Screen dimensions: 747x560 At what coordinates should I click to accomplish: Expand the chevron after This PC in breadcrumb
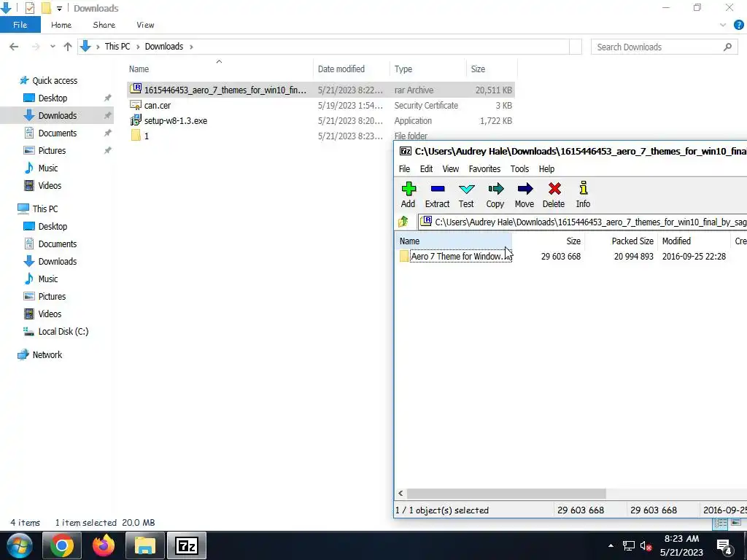click(x=138, y=47)
